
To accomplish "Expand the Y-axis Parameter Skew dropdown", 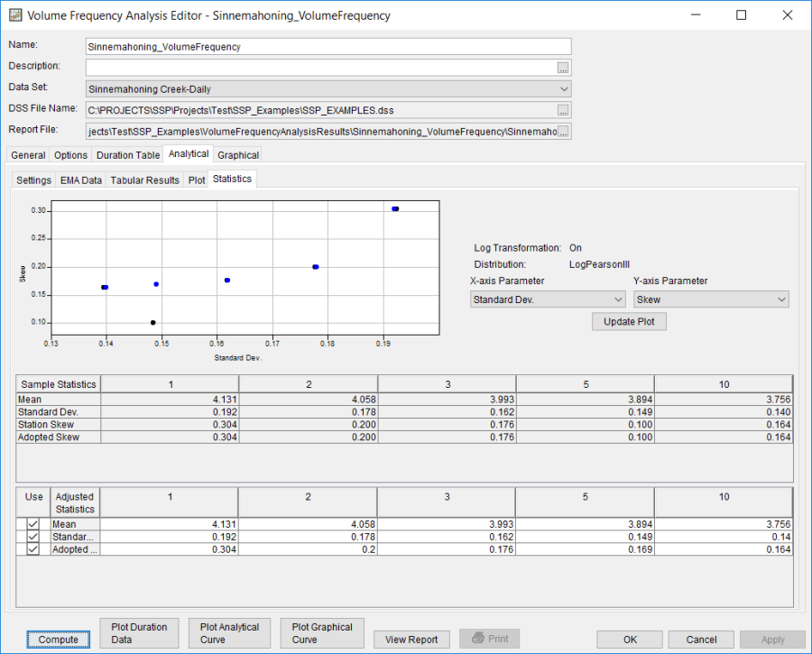I will point(711,299).
